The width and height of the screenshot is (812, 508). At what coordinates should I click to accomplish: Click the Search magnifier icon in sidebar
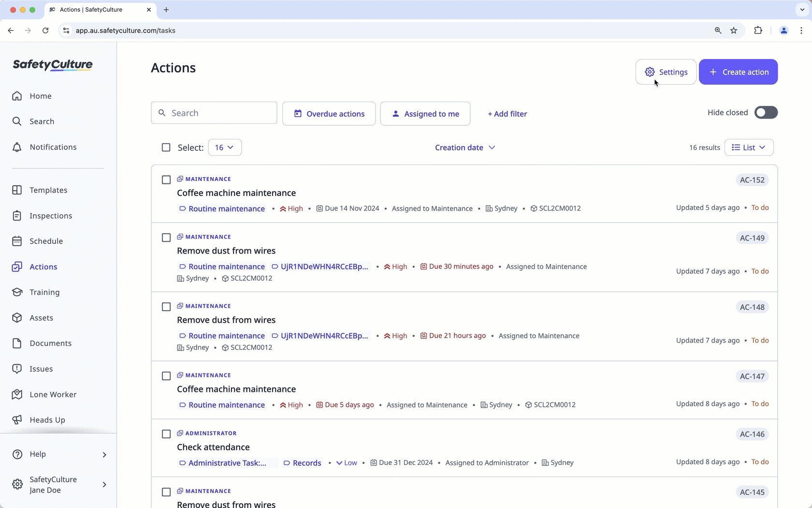tap(17, 121)
